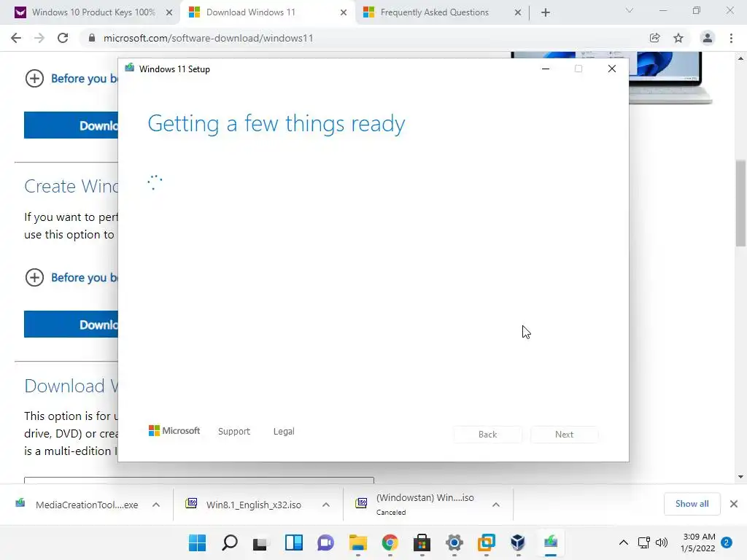Click the Back button in Windows 11 Setup
Viewport: 747px width, 560px height.
487,435
